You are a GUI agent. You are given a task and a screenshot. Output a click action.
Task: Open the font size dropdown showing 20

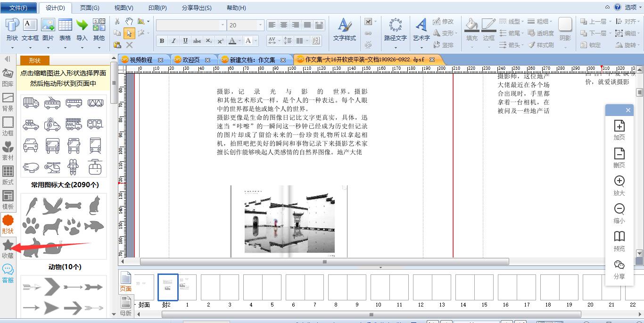[x=260, y=25]
